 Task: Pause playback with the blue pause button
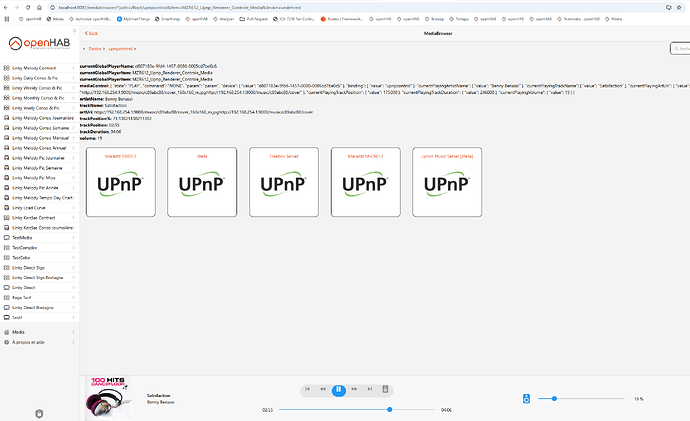point(338,389)
